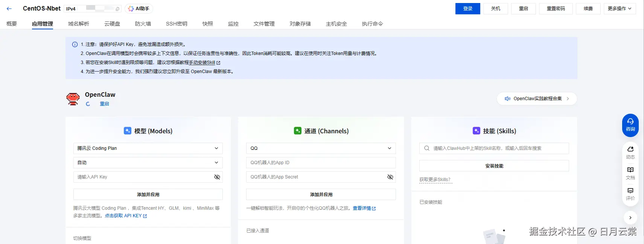The height and width of the screenshot is (244, 644).
Task: Switch to the 域名解析 tab
Action: pyautogui.click(x=79, y=24)
